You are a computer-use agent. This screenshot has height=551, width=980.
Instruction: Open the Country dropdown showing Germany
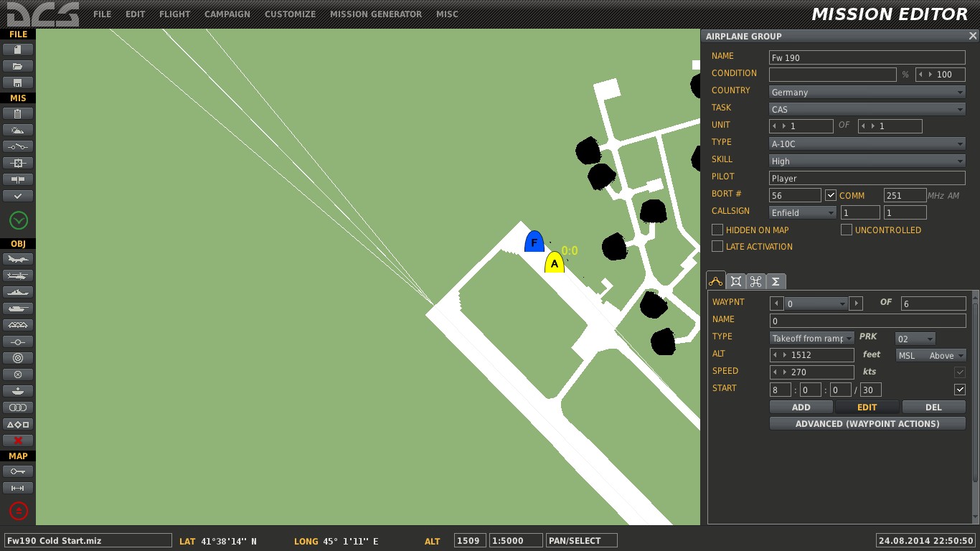click(867, 92)
